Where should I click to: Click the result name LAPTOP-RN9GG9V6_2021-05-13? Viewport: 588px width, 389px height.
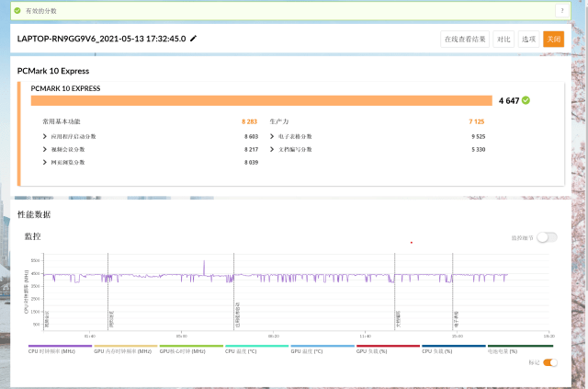(101, 39)
